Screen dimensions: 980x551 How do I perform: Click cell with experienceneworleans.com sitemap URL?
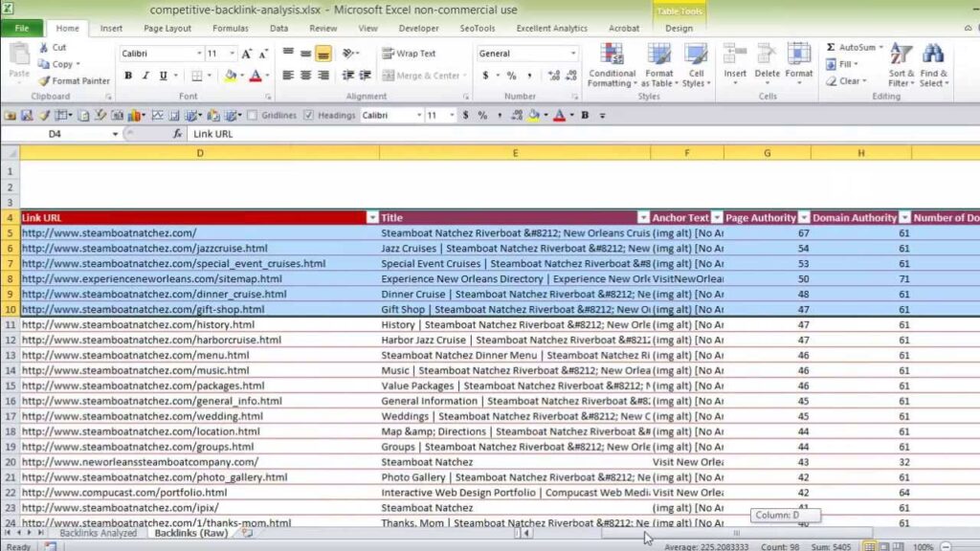coord(199,278)
